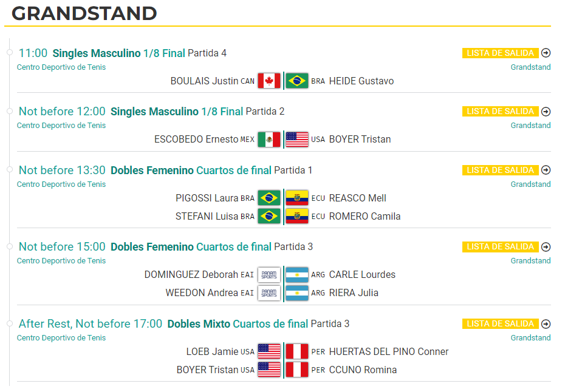The height and width of the screenshot is (392, 565).
Task: Open Lista de Salida for Dobles Mixto Partida 3
Action: click(501, 323)
